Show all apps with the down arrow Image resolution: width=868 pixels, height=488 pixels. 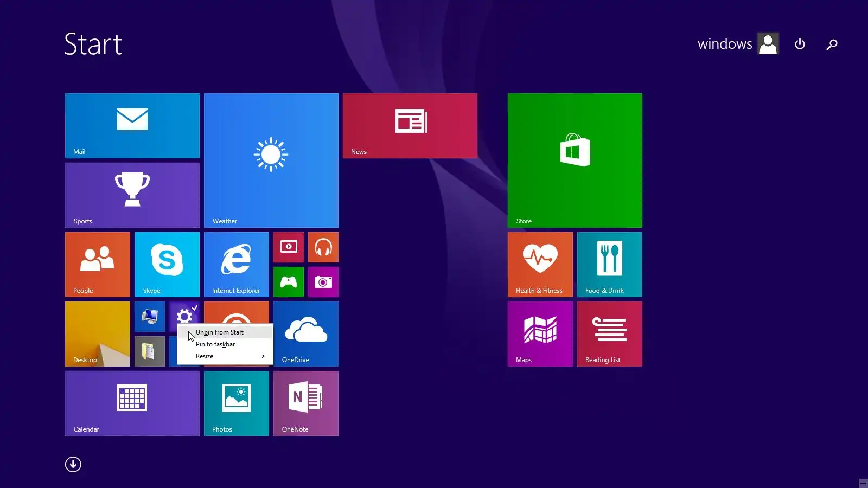click(x=73, y=464)
